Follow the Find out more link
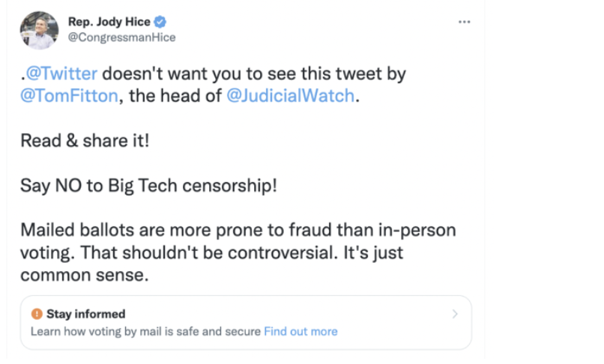 point(301,331)
